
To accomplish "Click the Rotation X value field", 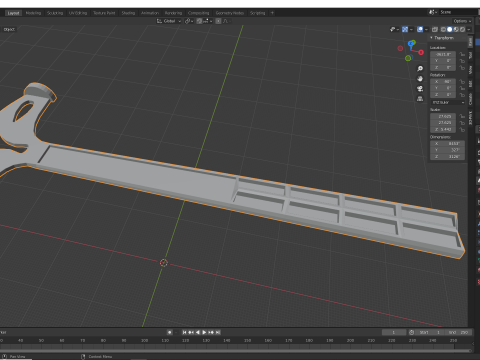I will (x=443, y=82).
